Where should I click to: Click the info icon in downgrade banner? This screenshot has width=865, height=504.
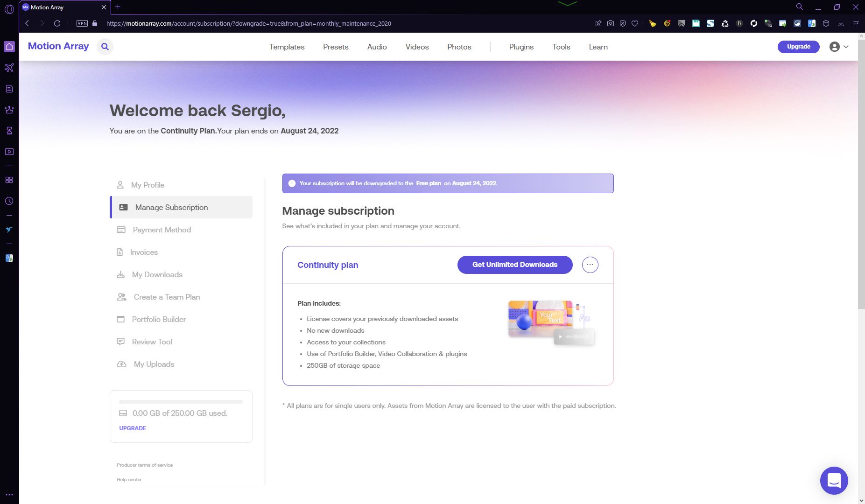[x=292, y=183]
